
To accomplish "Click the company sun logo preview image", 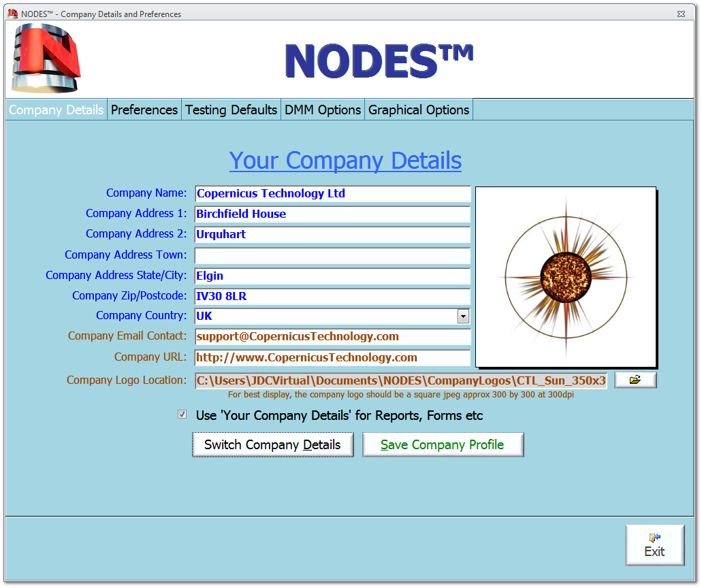I will pos(566,276).
